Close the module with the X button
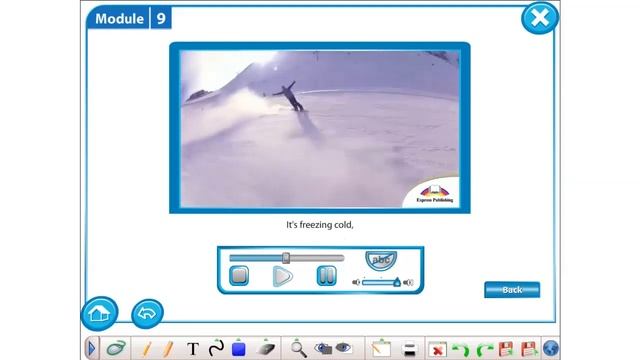 click(540, 18)
